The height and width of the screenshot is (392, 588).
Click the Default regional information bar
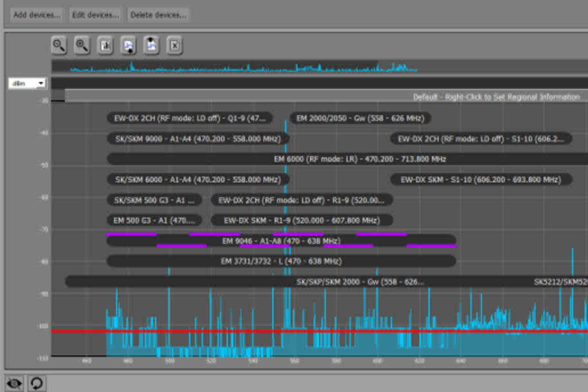point(326,96)
